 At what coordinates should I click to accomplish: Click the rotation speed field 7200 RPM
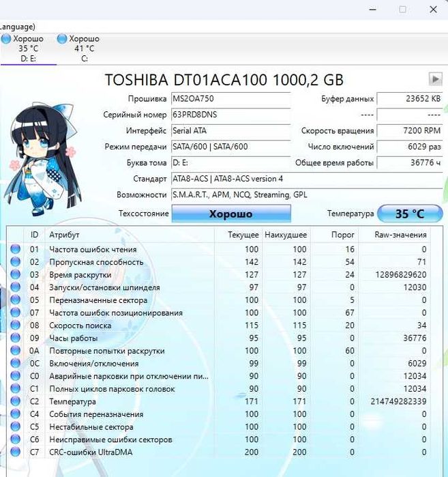coord(410,131)
